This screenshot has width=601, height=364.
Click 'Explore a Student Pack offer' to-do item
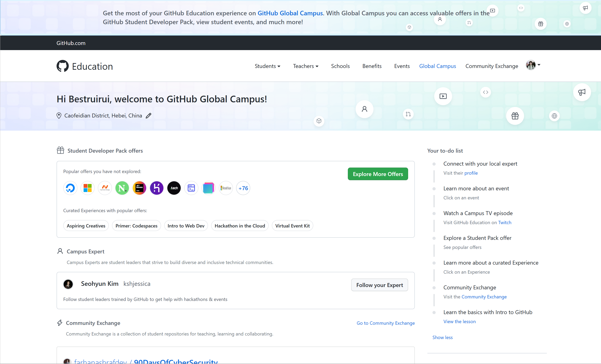(477, 238)
